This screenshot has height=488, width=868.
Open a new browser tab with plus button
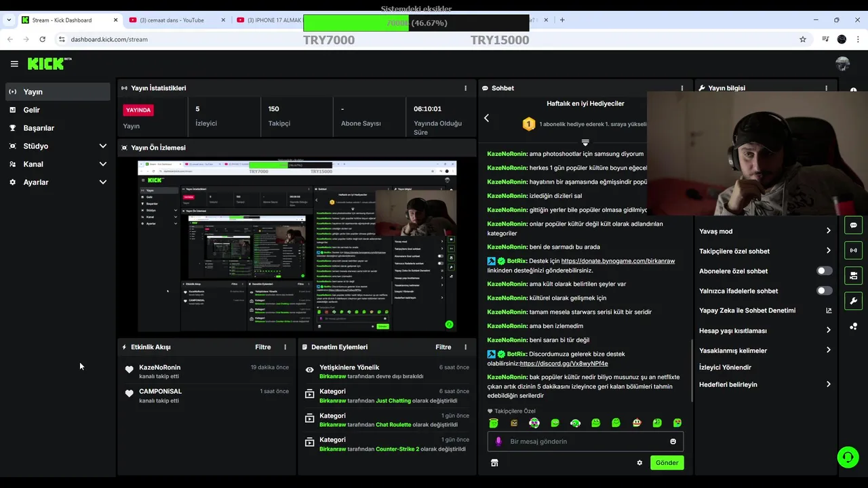coord(562,20)
